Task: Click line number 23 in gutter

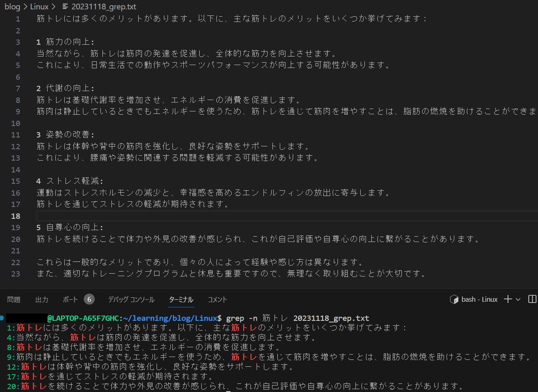Action: pyautogui.click(x=15, y=274)
